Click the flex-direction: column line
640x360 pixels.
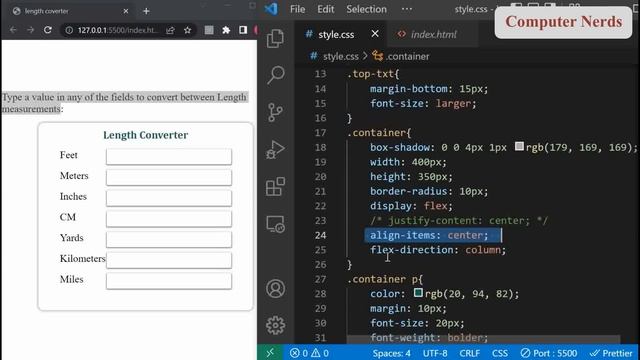[438, 250]
